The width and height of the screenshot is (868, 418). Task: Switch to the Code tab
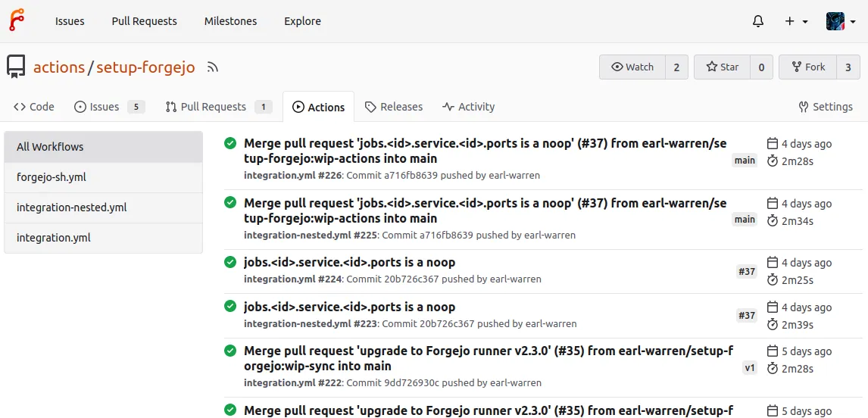pyautogui.click(x=34, y=107)
